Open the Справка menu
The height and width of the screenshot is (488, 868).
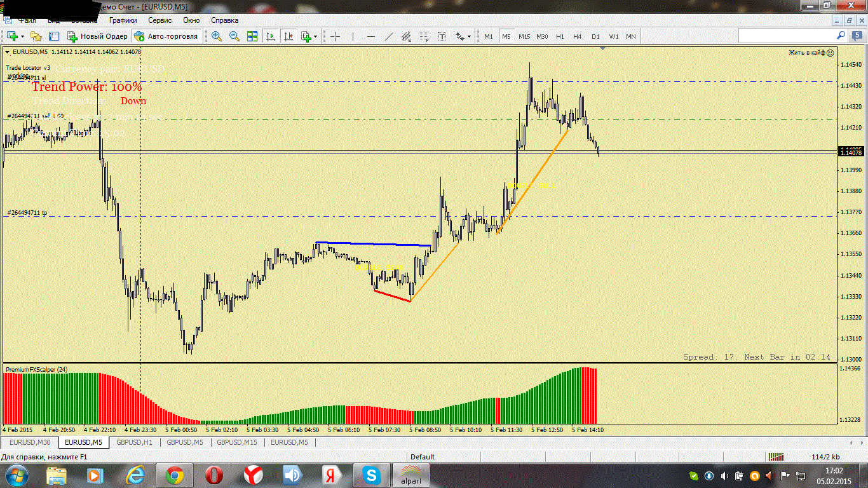[x=224, y=20]
